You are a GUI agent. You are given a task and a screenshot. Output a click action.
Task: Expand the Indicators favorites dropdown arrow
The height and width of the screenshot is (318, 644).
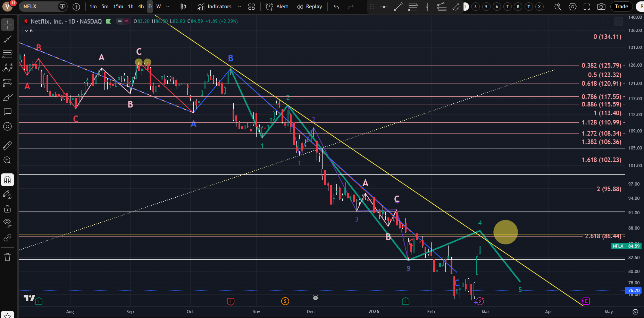click(240, 7)
